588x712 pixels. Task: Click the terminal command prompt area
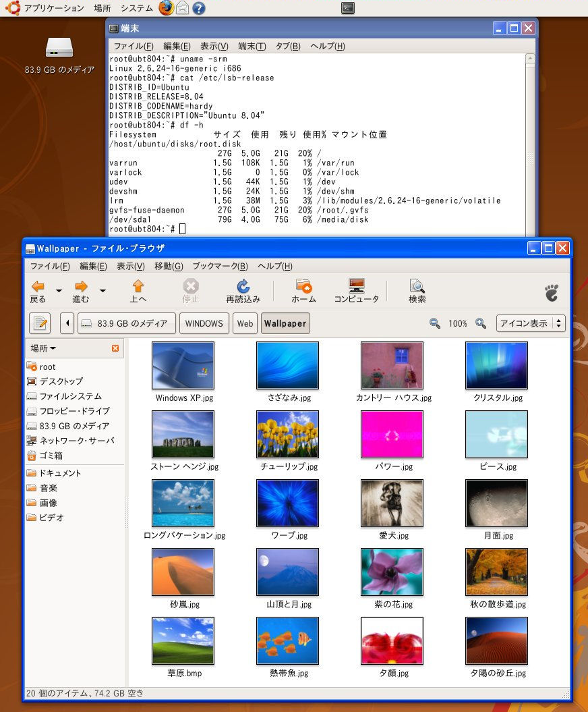tap(182, 229)
